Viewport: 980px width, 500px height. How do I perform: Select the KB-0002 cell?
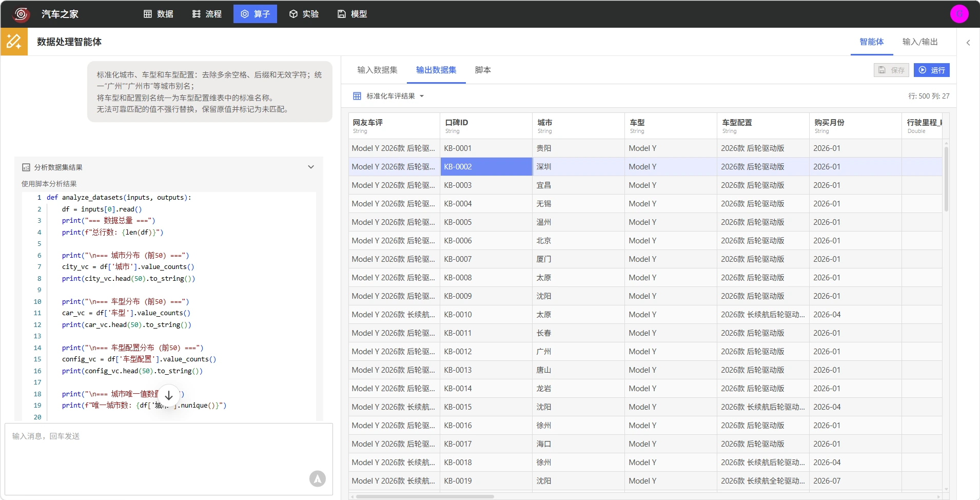click(x=486, y=167)
